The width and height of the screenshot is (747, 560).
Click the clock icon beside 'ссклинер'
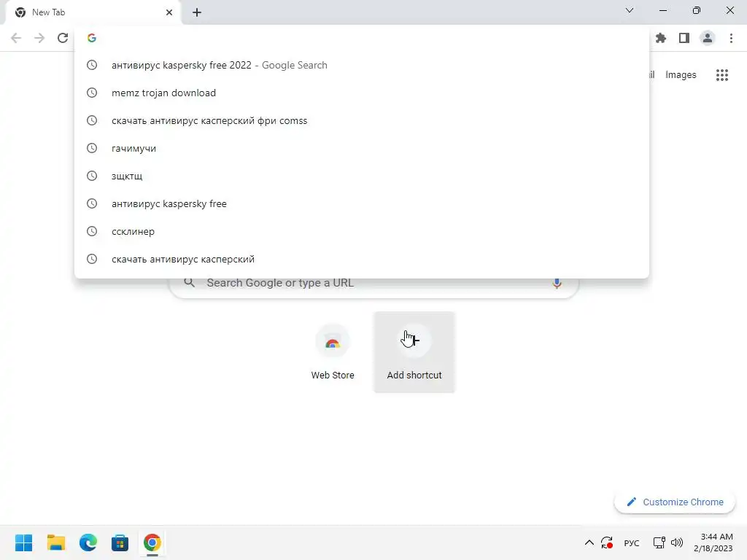(92, 231)
